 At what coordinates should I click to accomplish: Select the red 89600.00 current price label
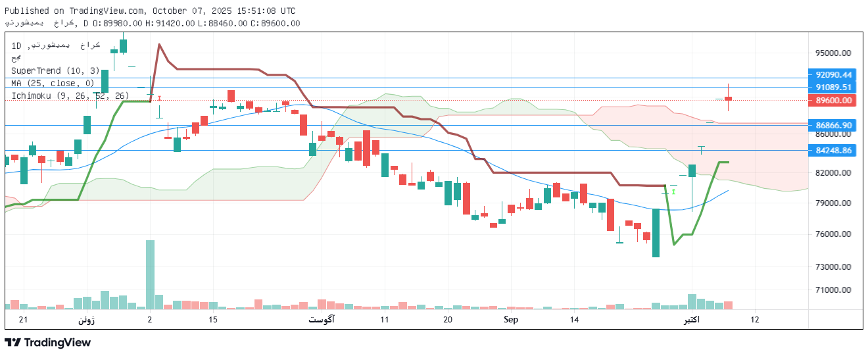833,101
